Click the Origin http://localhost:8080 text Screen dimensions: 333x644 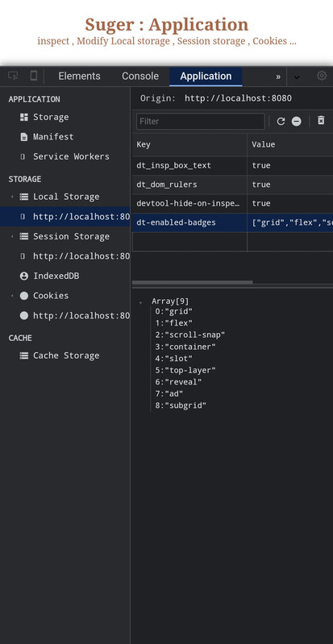(216, 98)
